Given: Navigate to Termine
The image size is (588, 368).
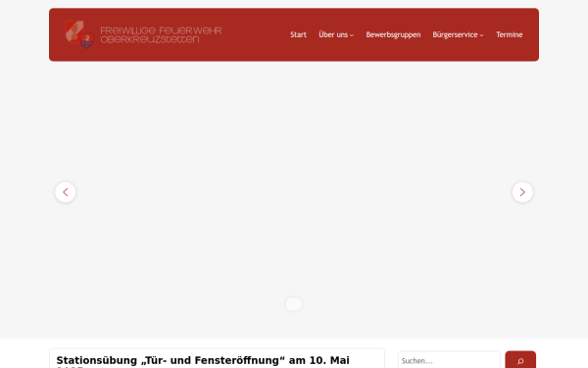Looking at the screenshot, I should point(509,34).
